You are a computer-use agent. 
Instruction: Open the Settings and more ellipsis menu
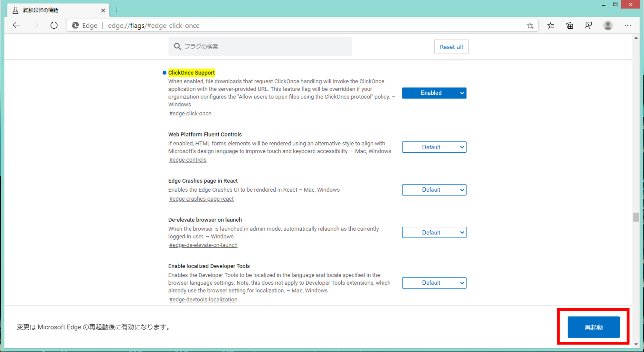click(x=628, y=25)
